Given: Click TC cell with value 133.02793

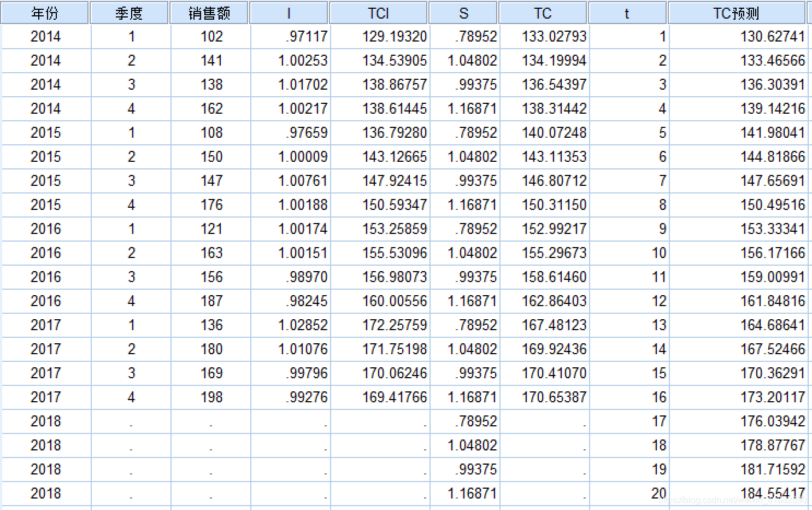Looking at the screenshot, I should pos(544,37).
